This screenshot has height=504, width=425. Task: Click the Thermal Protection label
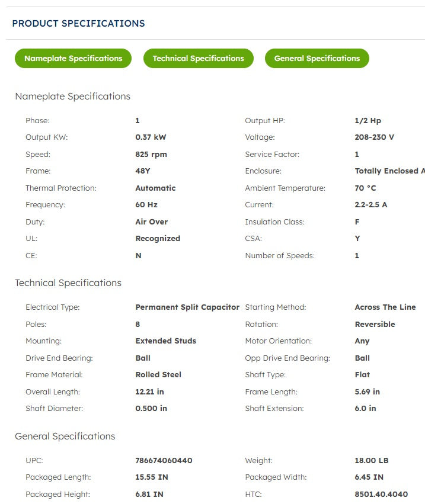click(60, 188)
